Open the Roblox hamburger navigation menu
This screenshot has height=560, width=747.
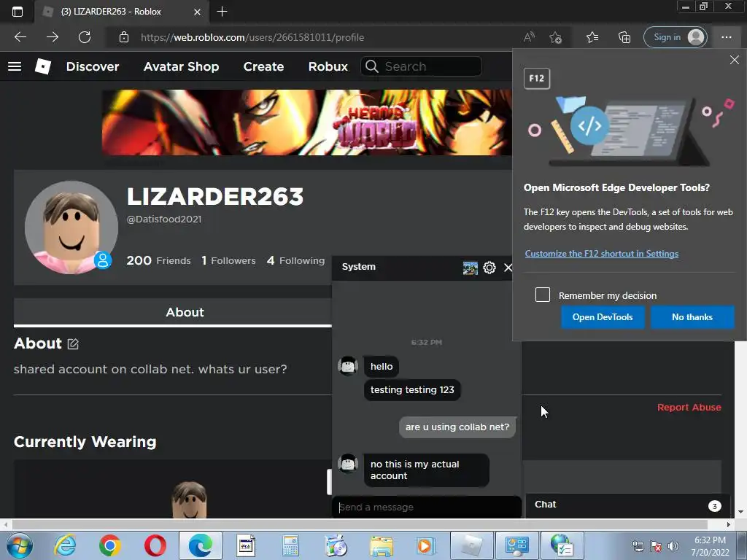[x=15, y=66]
